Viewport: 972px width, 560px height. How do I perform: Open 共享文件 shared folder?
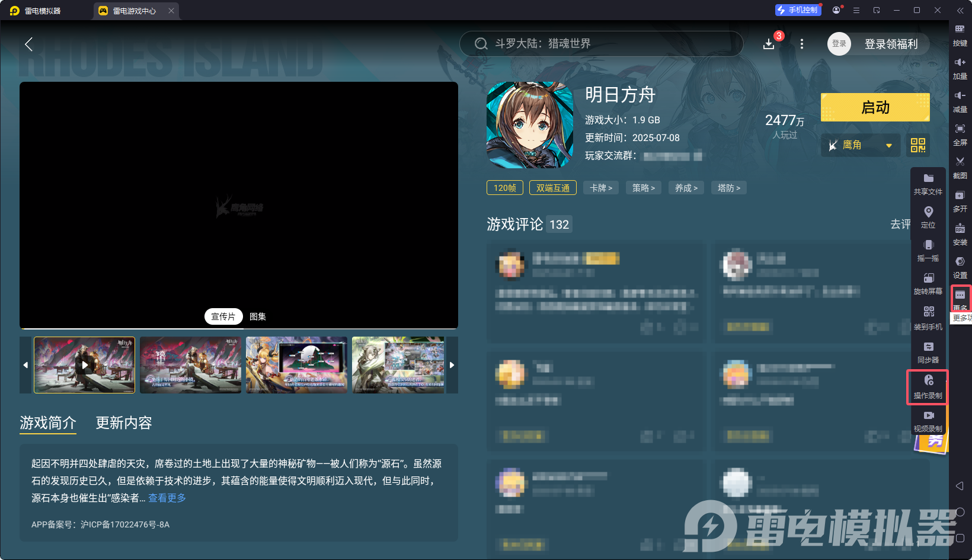coord(928,184)
